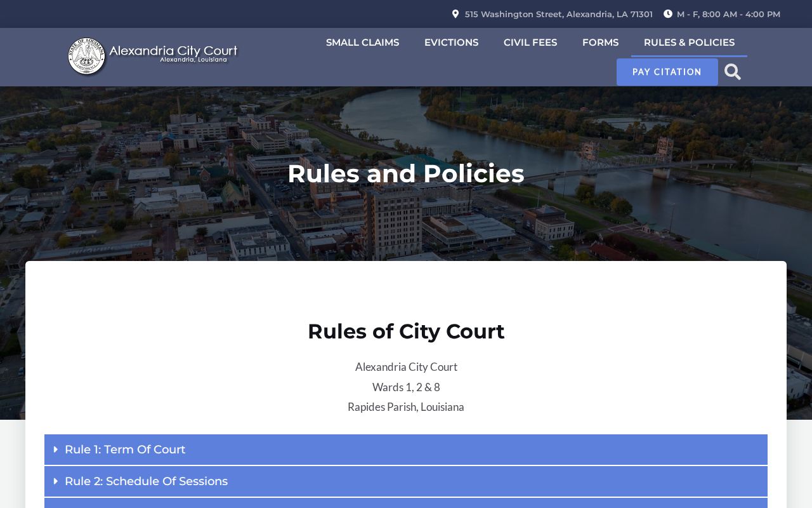Screen dimensions: 812x508
Task: Expand the Rule 2 triangle arrow
Action: [56, 481]
